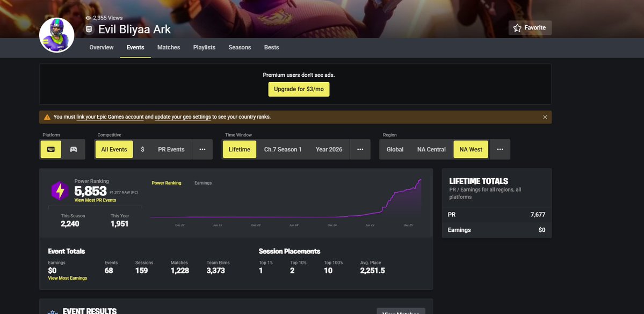Select Year 2026 time window

(x=329, y=149)
